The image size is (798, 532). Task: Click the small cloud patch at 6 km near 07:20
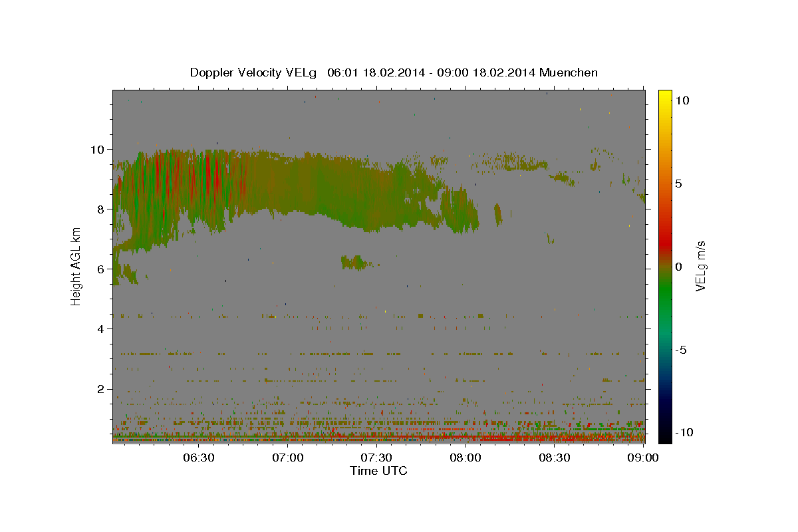[x=354, y=262]
